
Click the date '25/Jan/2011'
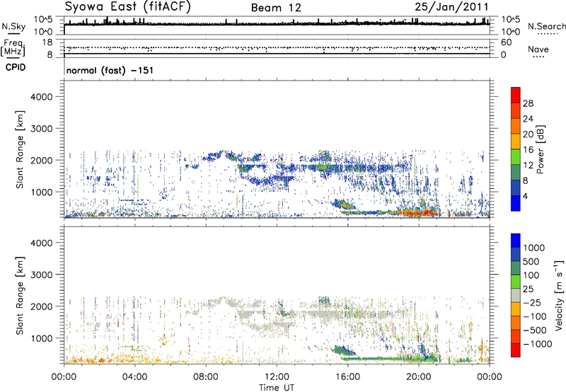click(451, 7)
